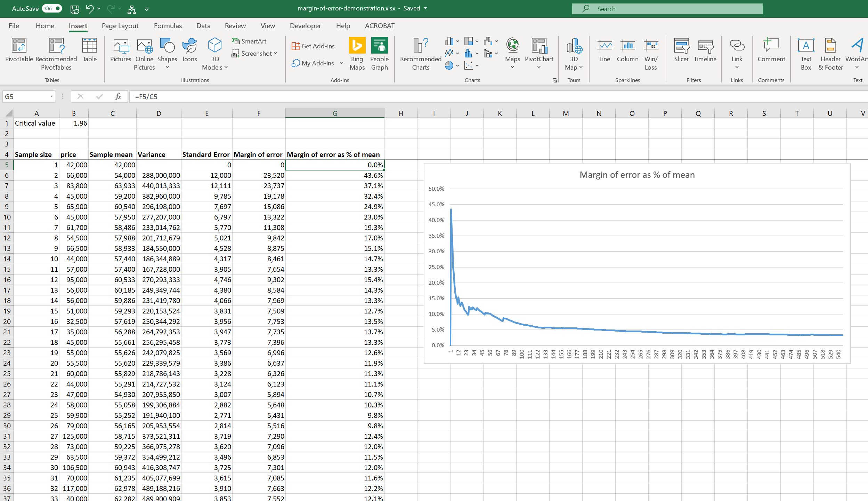Click Get Add-ins button
Screen dimensions: 868x501
[x=313, y=46]
